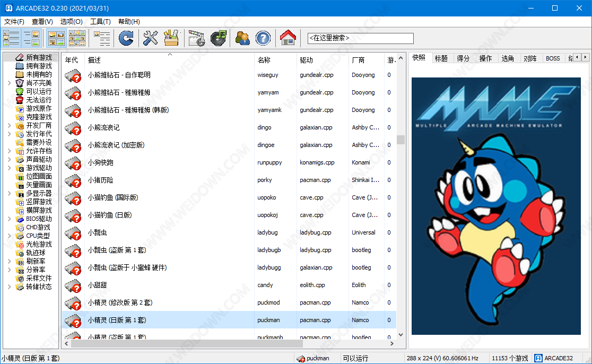592x364 pixels.
Task: Sort the list by the 驱动 column header
Action: pos(323,59)
